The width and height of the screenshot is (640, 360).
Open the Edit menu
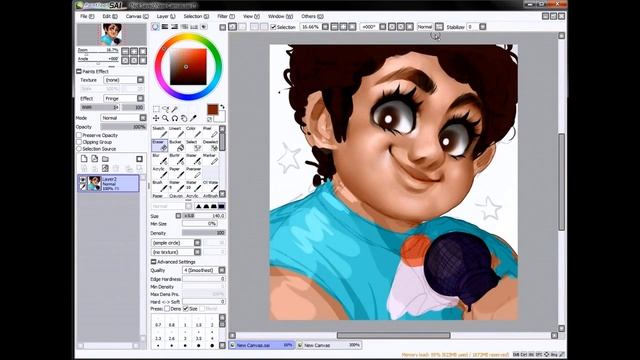pyautogui.click(x=110, y=16)
